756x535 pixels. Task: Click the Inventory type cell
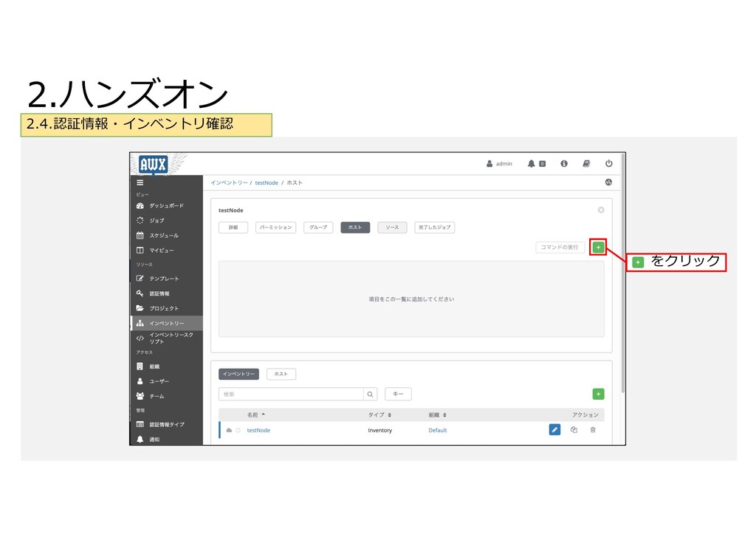tap(380, 430)
